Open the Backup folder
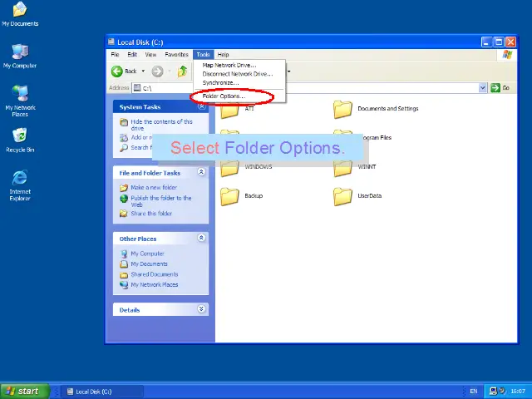This screenshot has width=532, height=399. pos(242,196)
